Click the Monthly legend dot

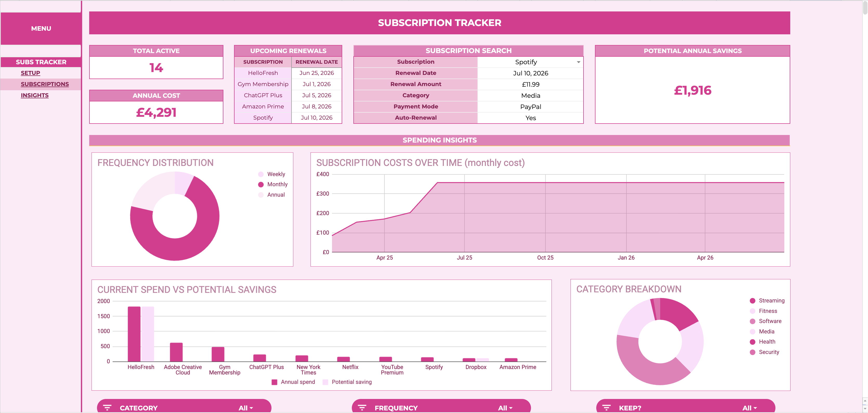pyautogui.click(x=261, y=184)
